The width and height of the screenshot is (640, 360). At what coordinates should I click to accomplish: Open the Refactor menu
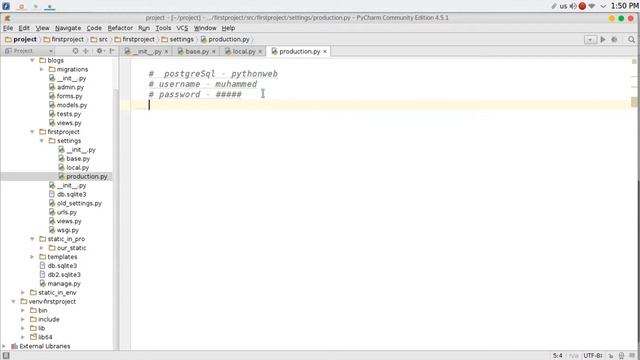click(120, 28)
